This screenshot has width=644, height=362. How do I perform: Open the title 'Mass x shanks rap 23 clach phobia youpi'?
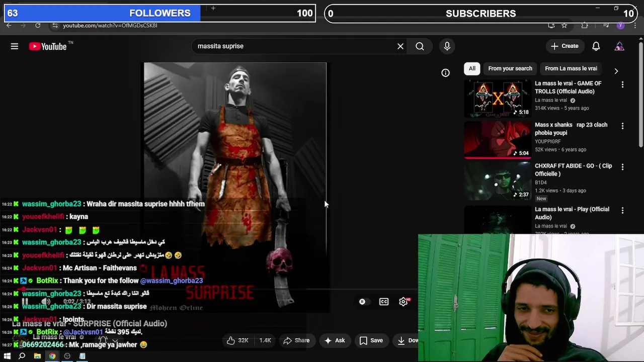pos(571,129)
